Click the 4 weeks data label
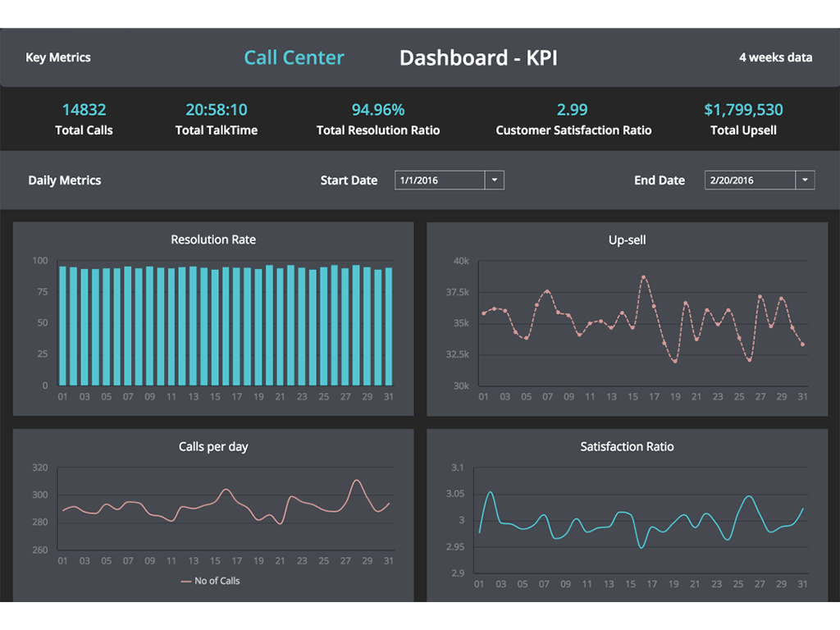This screenshot has height=630, width=840. [x=775, y=57]
